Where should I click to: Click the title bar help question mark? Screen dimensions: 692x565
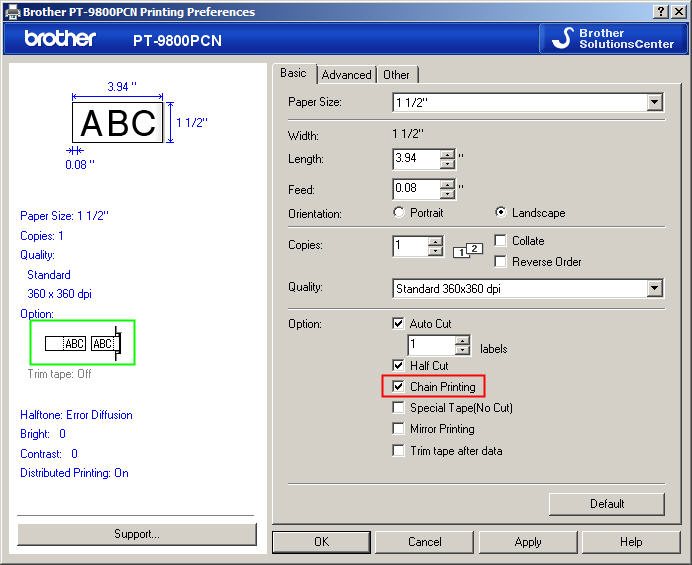pyautogui.click(x=662, y=11)
